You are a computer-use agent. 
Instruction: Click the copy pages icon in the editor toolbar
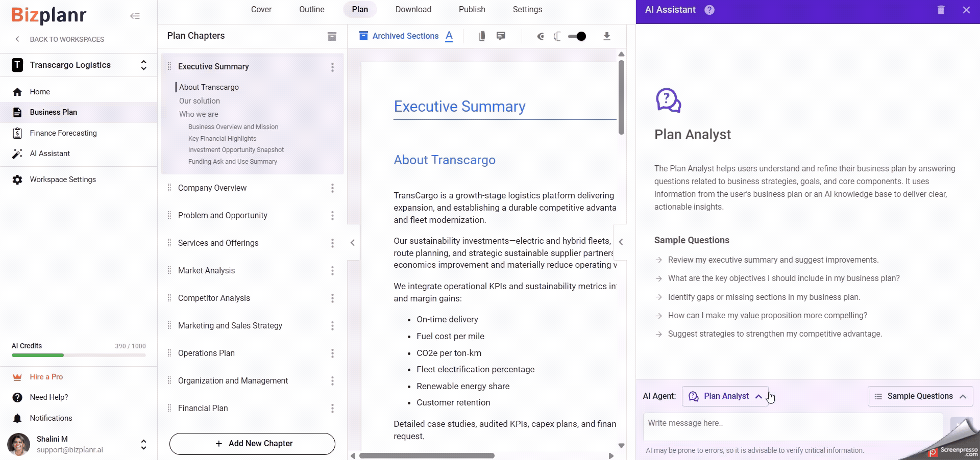click(x=482, y=36)
